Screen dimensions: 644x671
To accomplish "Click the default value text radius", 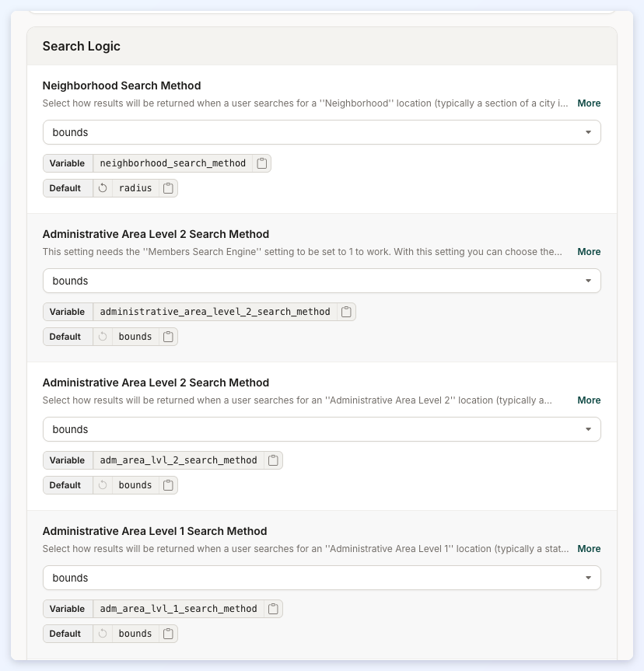I will (x=135, y=188).
